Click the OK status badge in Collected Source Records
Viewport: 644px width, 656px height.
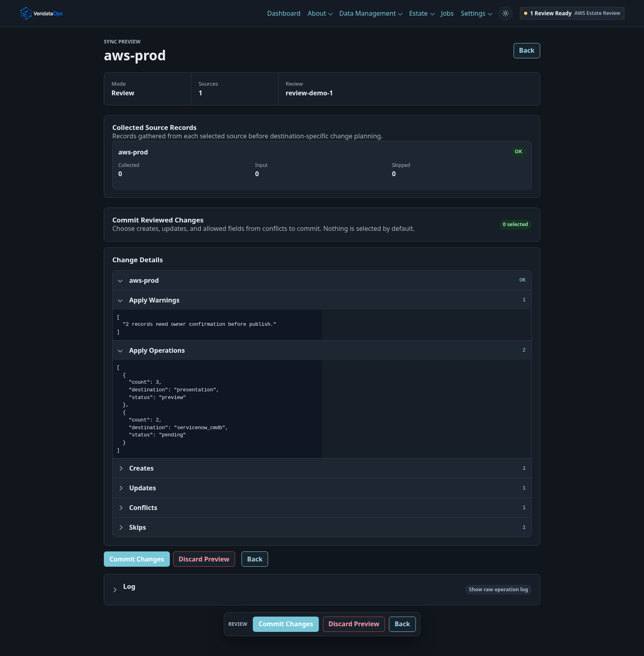tap(518, 152)
